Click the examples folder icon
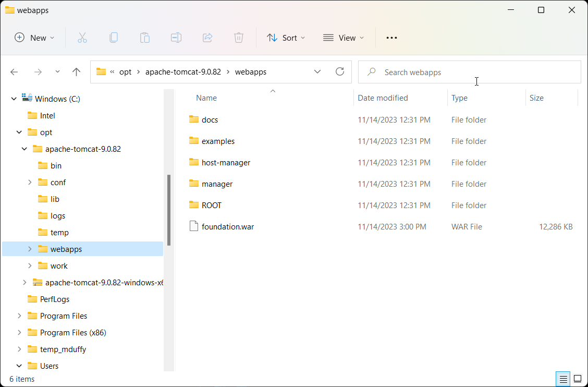The height and width of the screenshot is (387, 588). [x=194, y=141]
